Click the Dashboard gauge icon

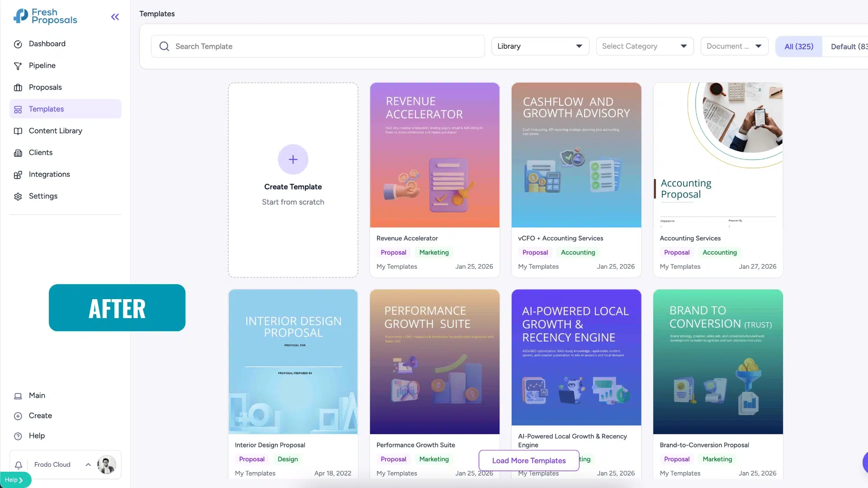pyautogui.click(x=18, y=44)
